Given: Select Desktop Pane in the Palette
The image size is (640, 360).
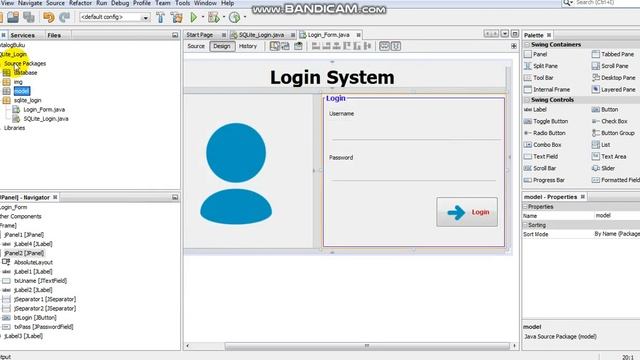Looking at the screenshot, I should (613, 78).
